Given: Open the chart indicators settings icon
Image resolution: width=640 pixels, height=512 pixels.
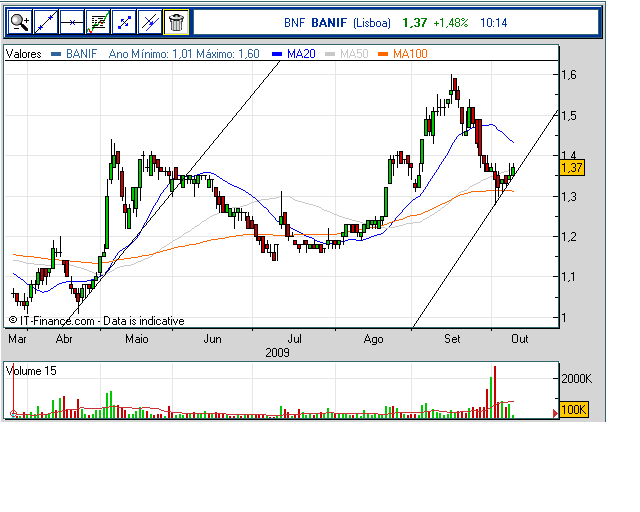Looking at the screenshot, I should pyautogui.click(x=98, y=21).
